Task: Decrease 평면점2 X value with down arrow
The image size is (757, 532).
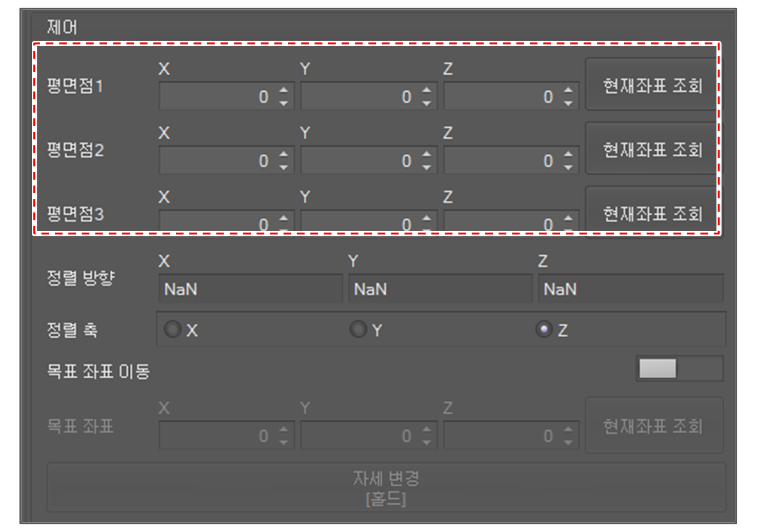Action: point(284,168)
